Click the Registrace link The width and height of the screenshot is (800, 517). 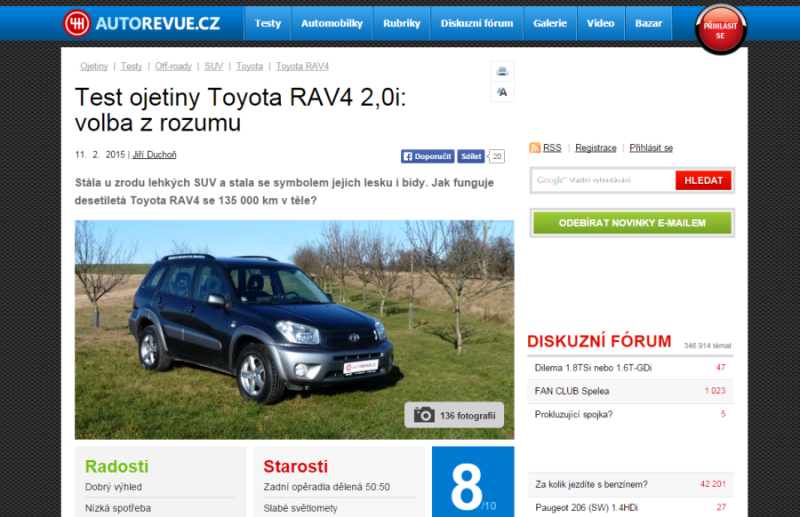[595, 148]
